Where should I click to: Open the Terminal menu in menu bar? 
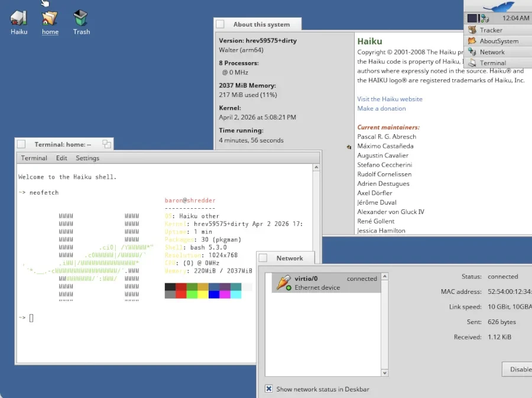(x=34, y=158)
